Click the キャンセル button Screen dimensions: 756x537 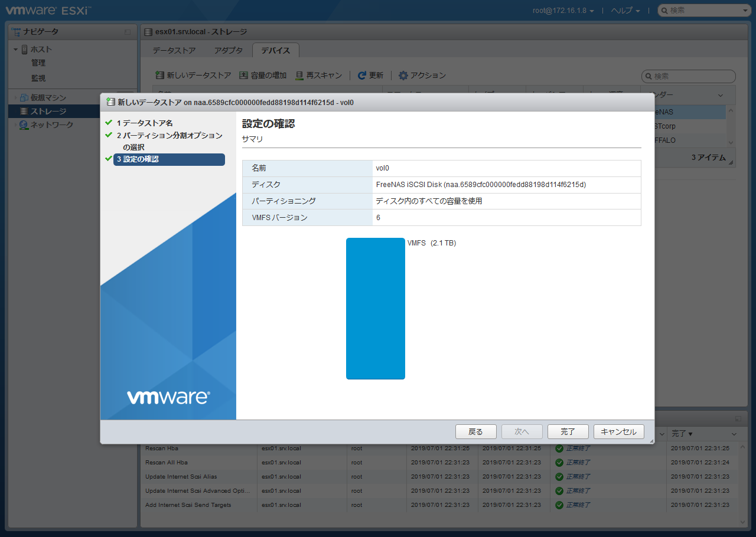pyautogui.click(x=618, y=431)
